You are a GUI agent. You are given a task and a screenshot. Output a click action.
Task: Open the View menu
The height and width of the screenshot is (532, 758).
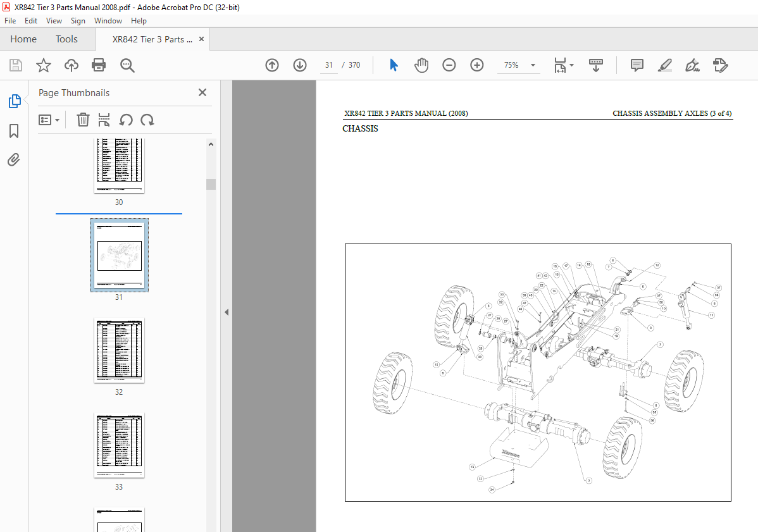coord(54,21)
